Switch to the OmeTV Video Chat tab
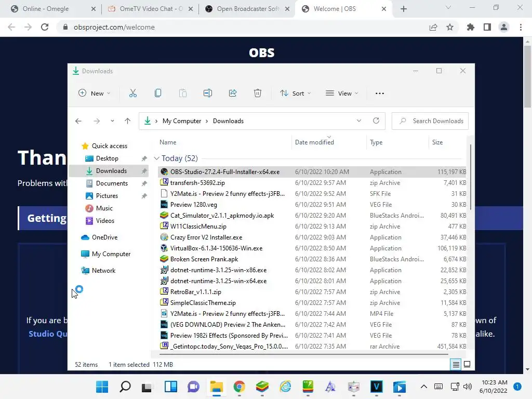The width and height of the screenshot is (532, 399). point(150,9)
